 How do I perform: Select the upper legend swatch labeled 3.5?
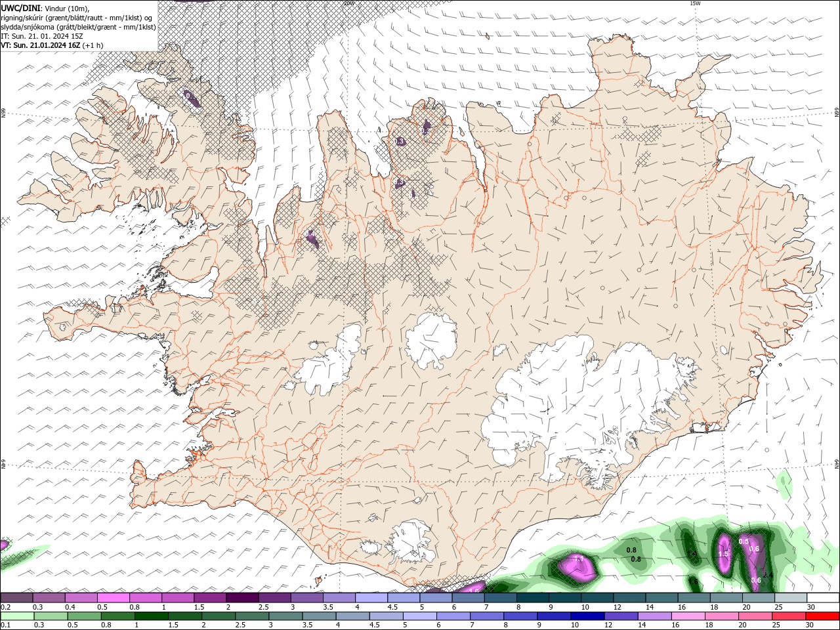coord(339,598)
